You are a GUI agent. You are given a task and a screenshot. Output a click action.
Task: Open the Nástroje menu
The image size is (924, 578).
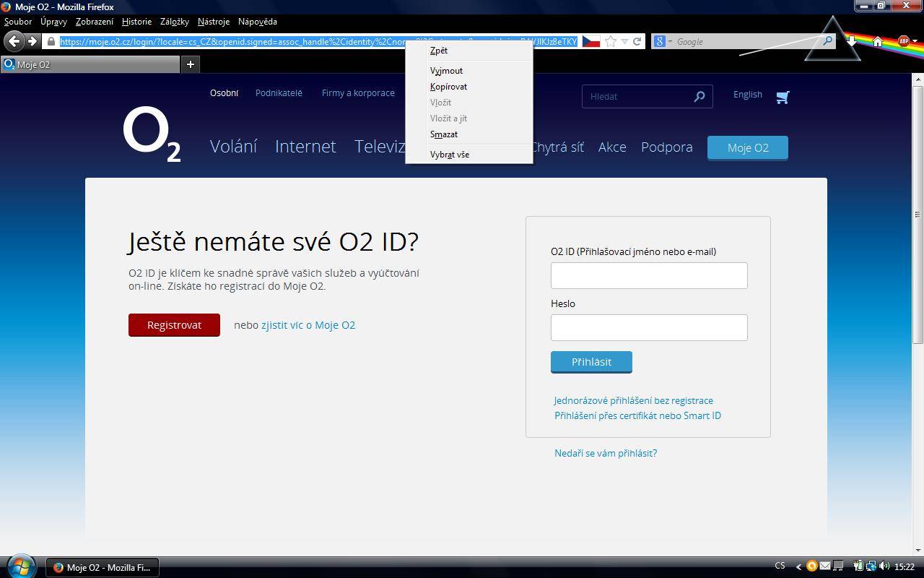[x=214, y=22]
